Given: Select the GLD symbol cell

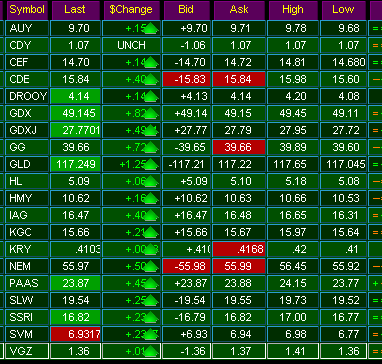Looking at the screenshot, I should tap(27, 164).
